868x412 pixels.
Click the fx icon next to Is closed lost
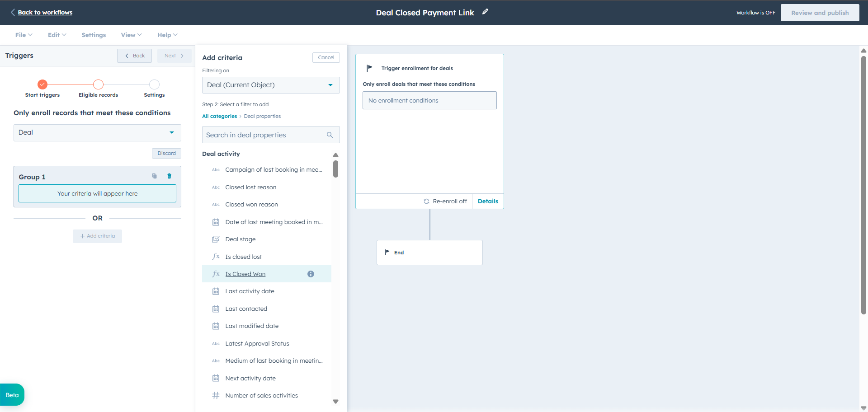tap(216, 257)
